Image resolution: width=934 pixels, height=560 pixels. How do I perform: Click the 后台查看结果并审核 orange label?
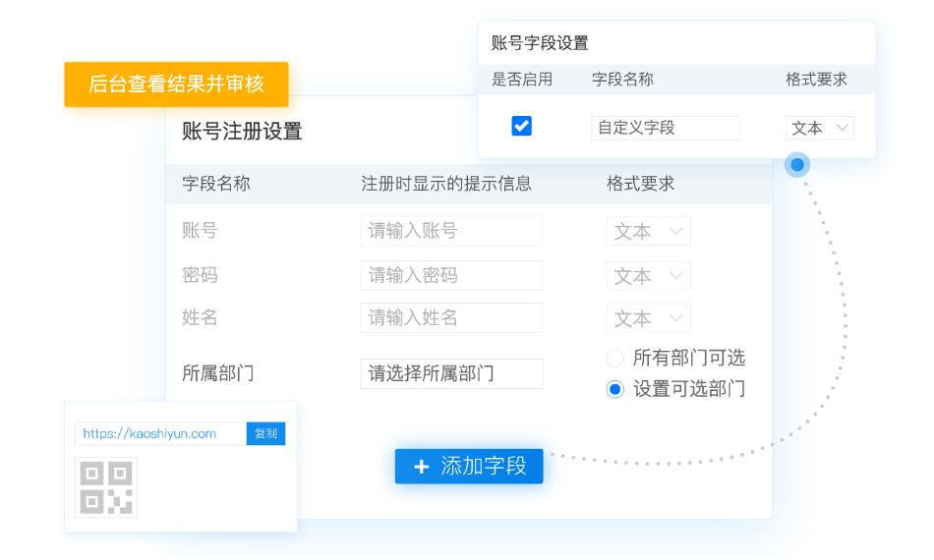click(176, 84)
